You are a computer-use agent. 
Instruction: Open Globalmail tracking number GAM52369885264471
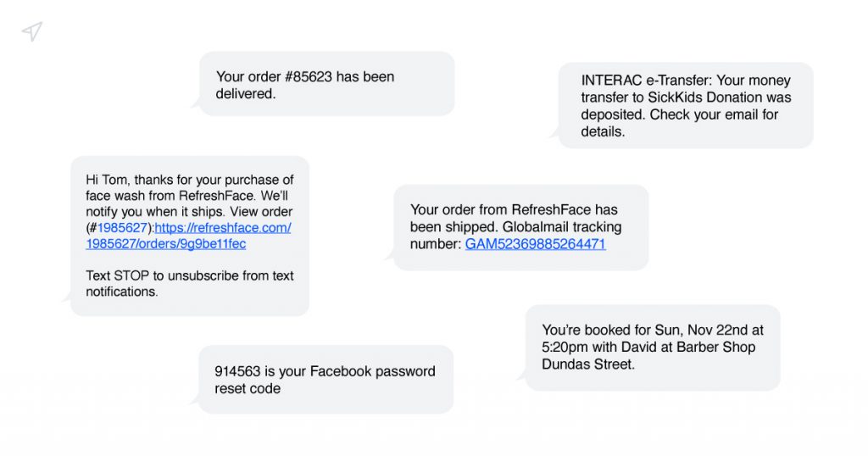[535, 244]
